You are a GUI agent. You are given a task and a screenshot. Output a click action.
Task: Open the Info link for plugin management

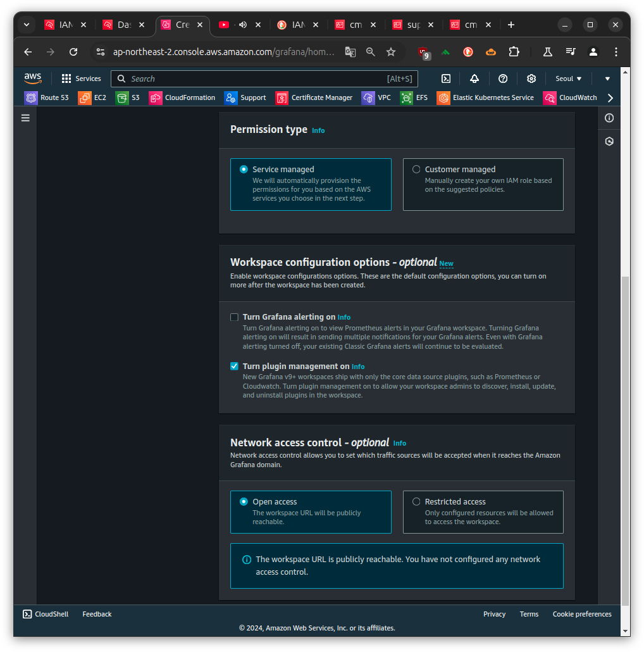tap(358, 367)
